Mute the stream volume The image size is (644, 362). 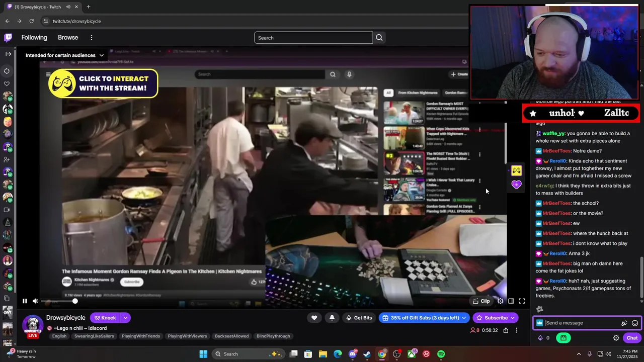(x=35, y=301)
